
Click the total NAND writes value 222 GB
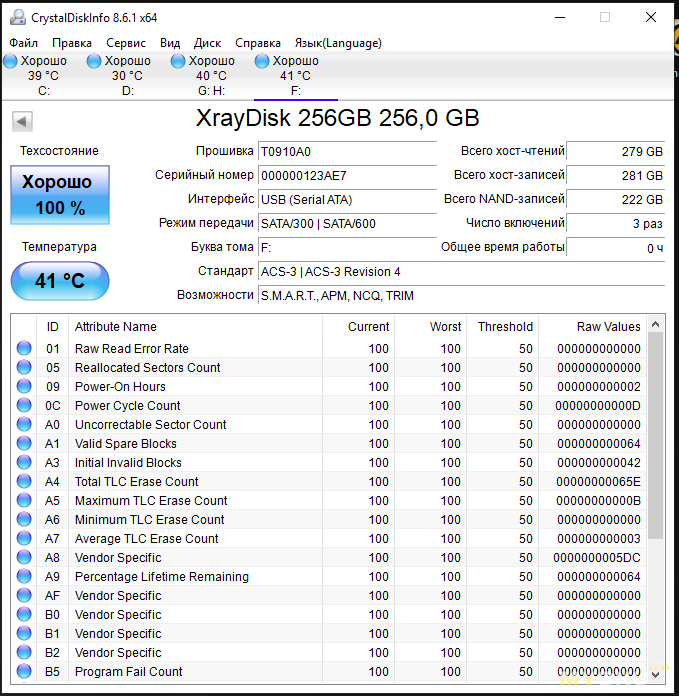click(x=616, y=199)
